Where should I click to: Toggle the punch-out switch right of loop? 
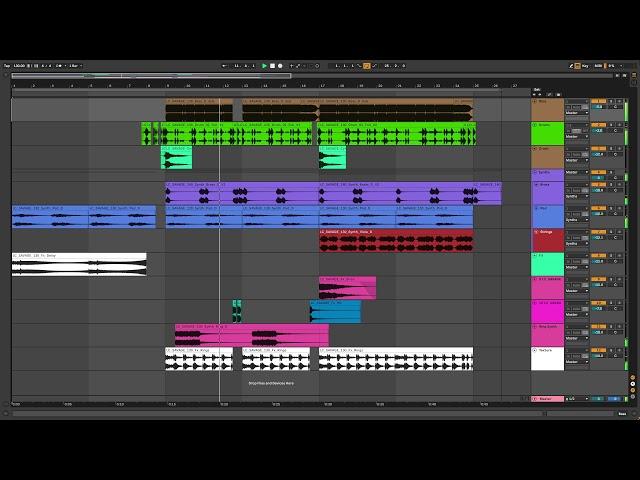(374, 66)
